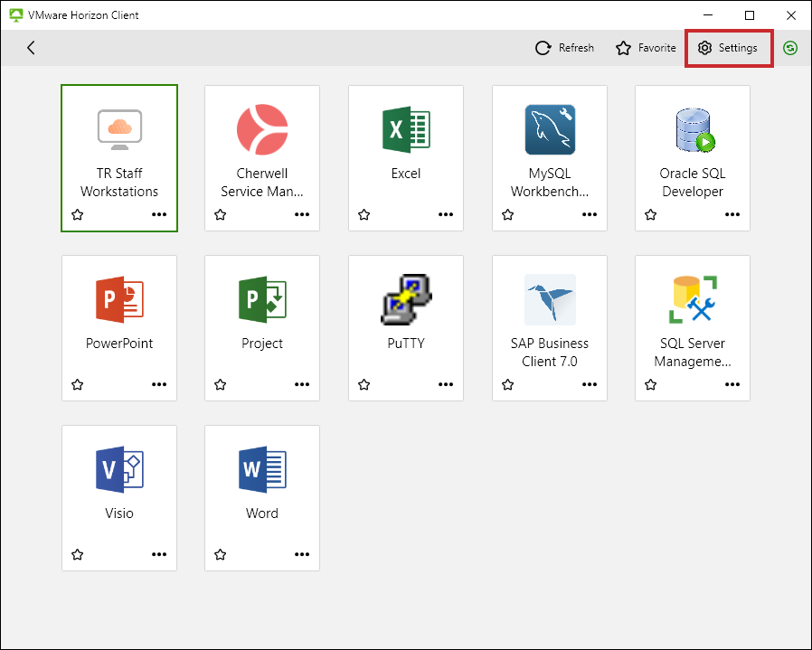Add PowerPoint to favorites via its star

pos(78,384)
